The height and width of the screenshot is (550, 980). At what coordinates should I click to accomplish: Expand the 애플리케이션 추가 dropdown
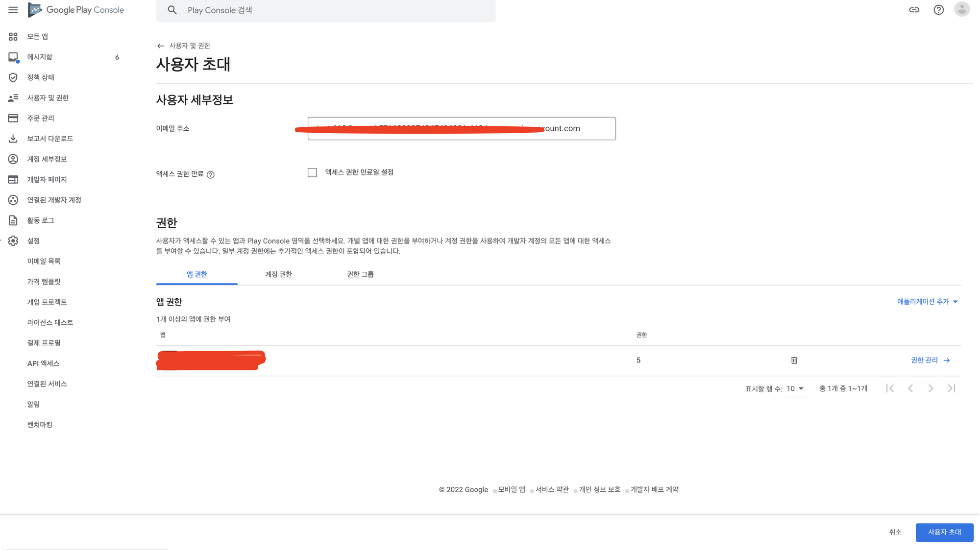(x=927, y=302)
